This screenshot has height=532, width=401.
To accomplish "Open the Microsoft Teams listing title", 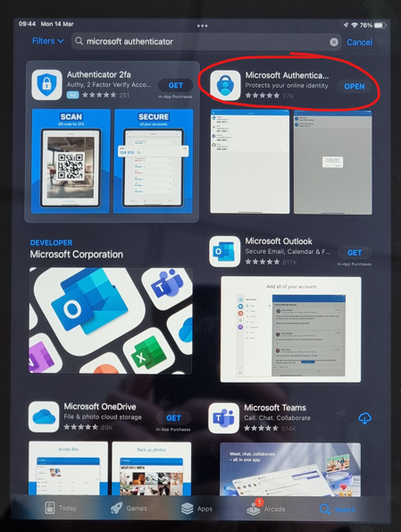I will [x=275, y=408].
